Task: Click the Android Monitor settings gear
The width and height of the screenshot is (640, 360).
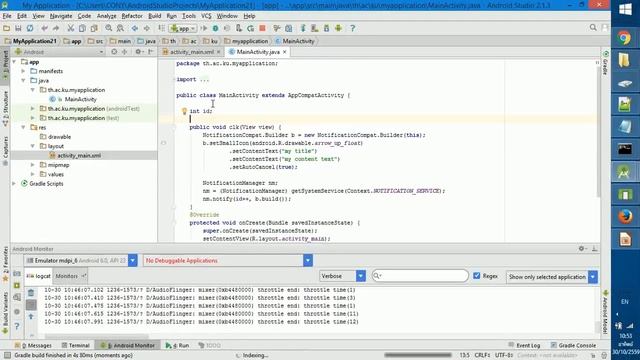Action: pyautogui.click(x=582, y=249)
